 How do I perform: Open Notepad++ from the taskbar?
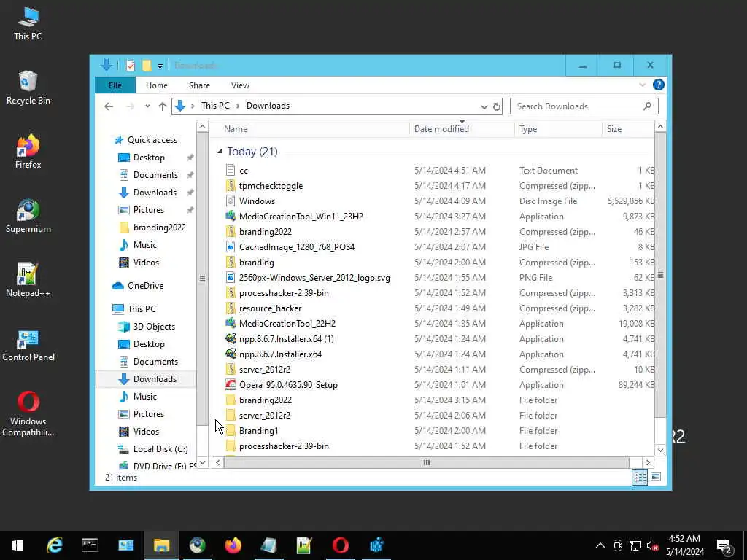pos(304,545)
